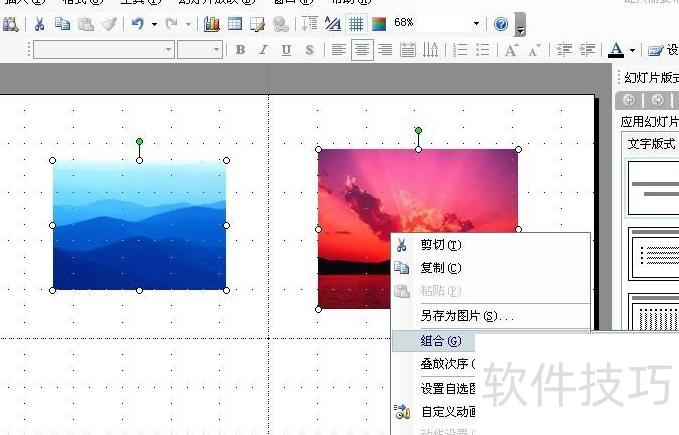The image size is (679, 435).
Task: Click the decrease indent icon
Action: 564,50
